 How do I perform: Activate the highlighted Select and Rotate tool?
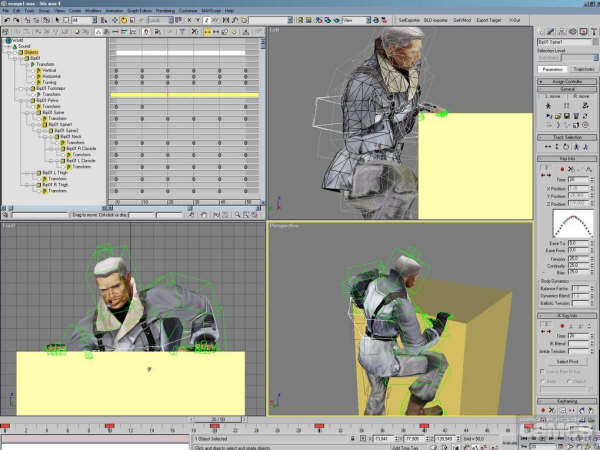click(124, 20)
